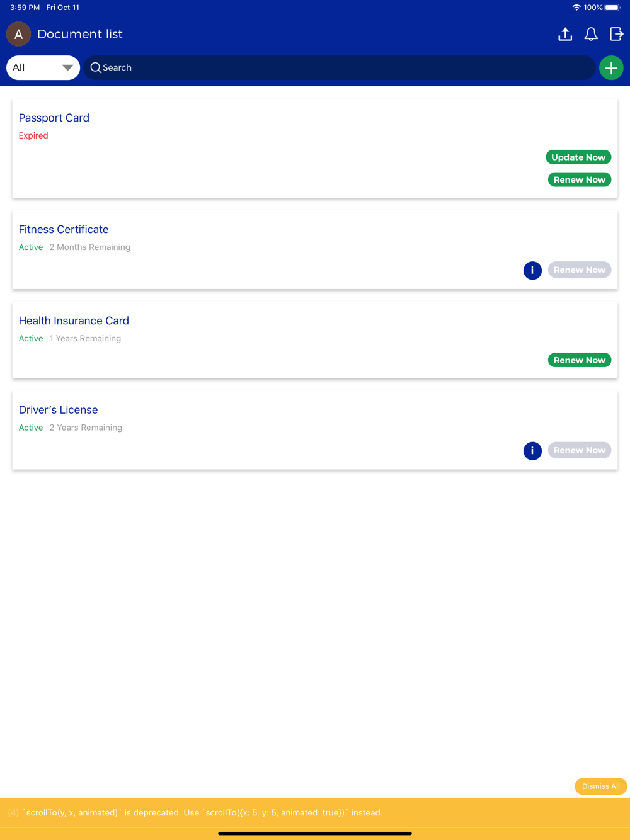Open notifications bell icon
Screen dimensions: 630x840
coord(591,34)
